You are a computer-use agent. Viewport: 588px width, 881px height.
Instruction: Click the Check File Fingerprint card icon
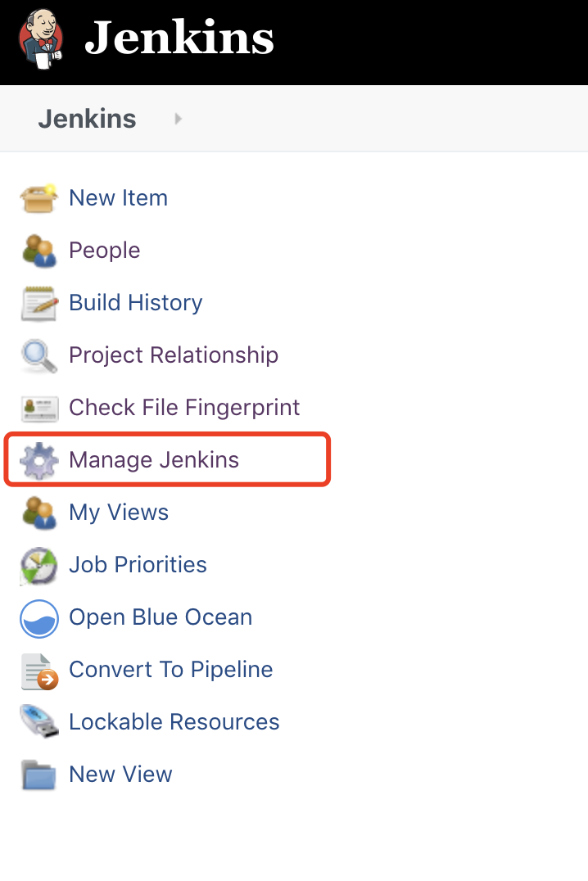pos(38,409)
